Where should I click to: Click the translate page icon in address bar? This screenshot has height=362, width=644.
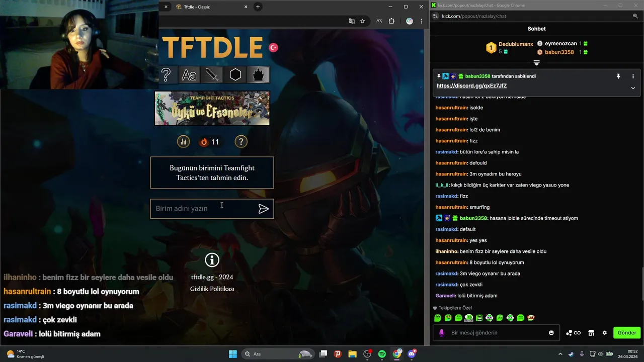click(352, 21)
